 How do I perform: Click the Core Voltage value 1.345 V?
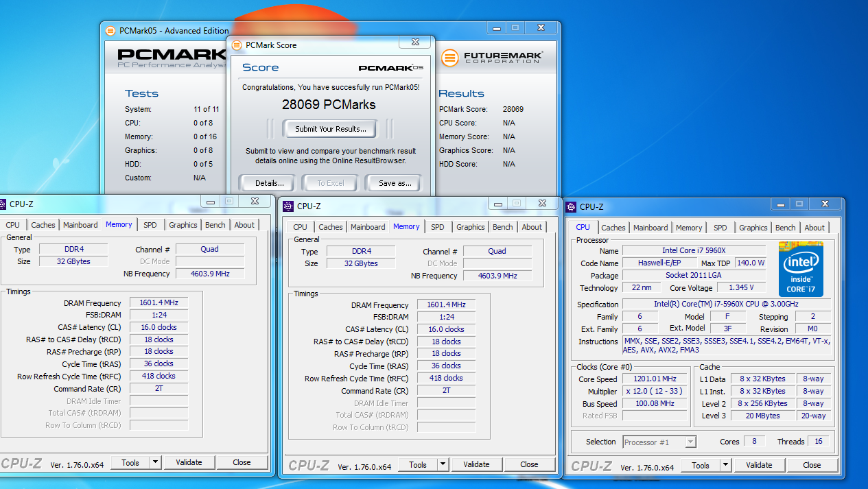(x=740, y=288)
